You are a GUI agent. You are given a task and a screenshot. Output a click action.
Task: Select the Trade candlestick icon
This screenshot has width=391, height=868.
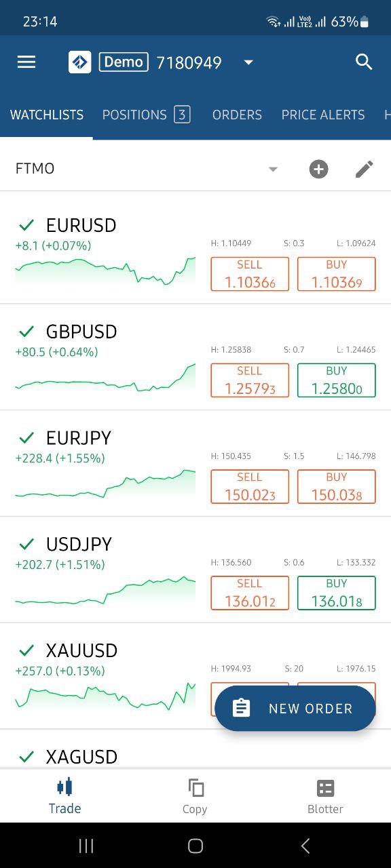[65, 787]
